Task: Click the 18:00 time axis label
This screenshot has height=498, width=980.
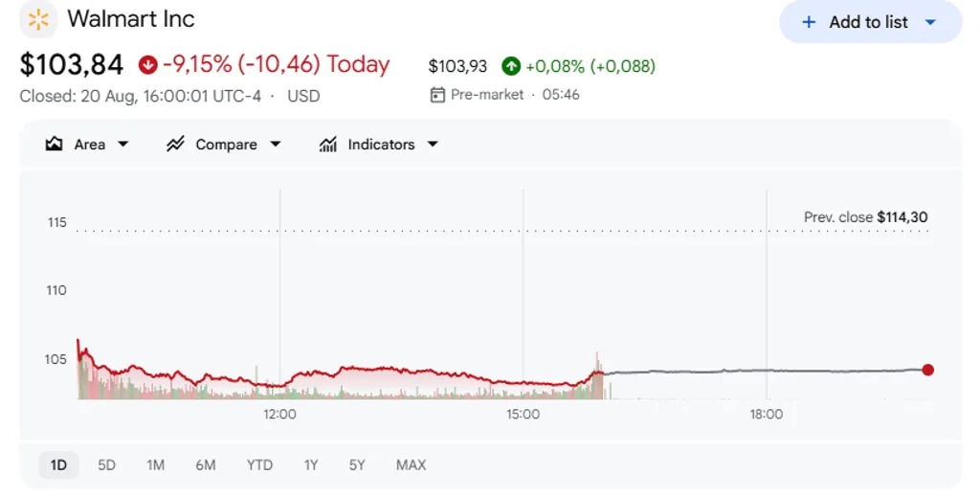Action: pyautogui.click(x=767, y=414)
